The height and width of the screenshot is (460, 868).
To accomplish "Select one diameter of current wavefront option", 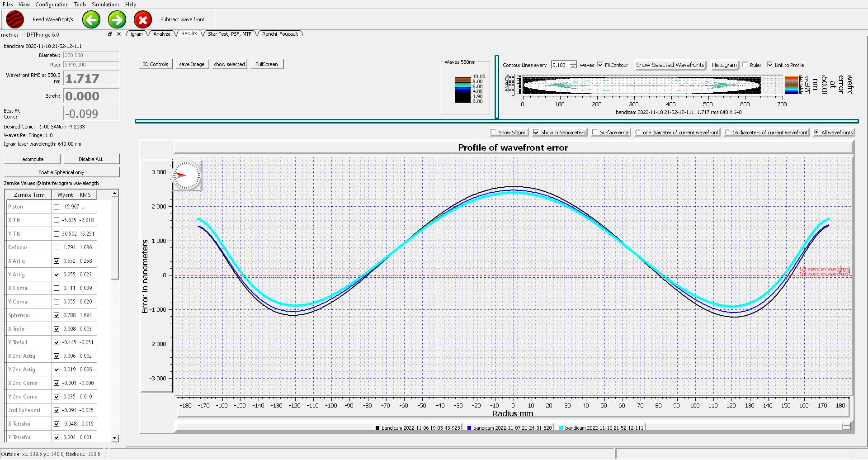I will 638,133.
